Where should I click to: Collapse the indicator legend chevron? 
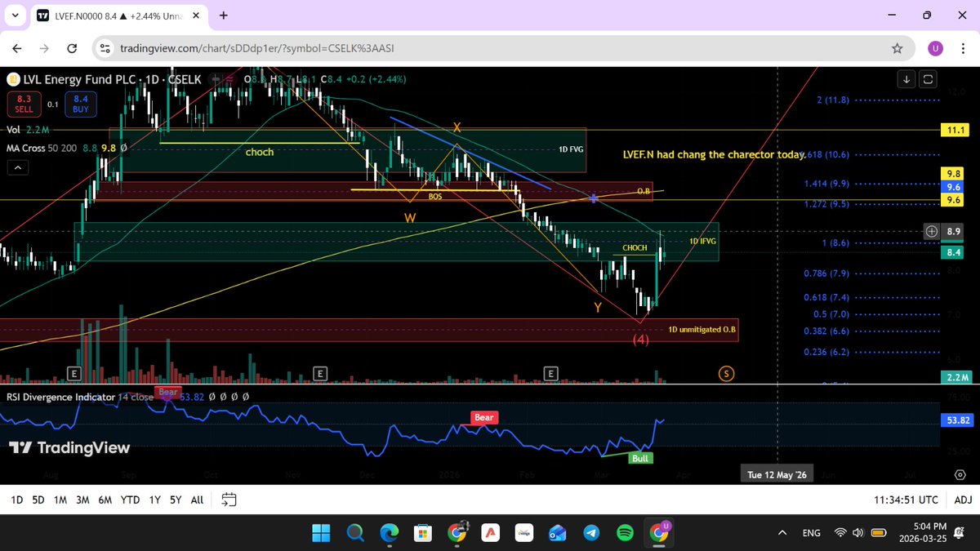[17, 167]
